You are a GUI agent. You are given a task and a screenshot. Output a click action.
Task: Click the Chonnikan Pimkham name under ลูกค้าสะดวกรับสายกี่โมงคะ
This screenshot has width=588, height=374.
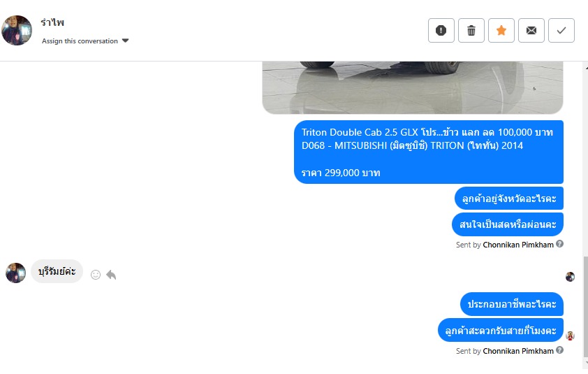pos(518,351)
